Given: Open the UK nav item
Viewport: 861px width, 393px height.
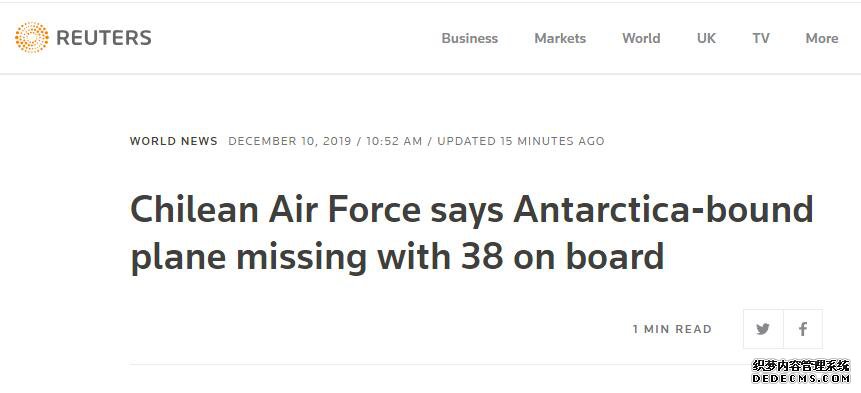Looking at the screenshot, I should click(706, 38).
